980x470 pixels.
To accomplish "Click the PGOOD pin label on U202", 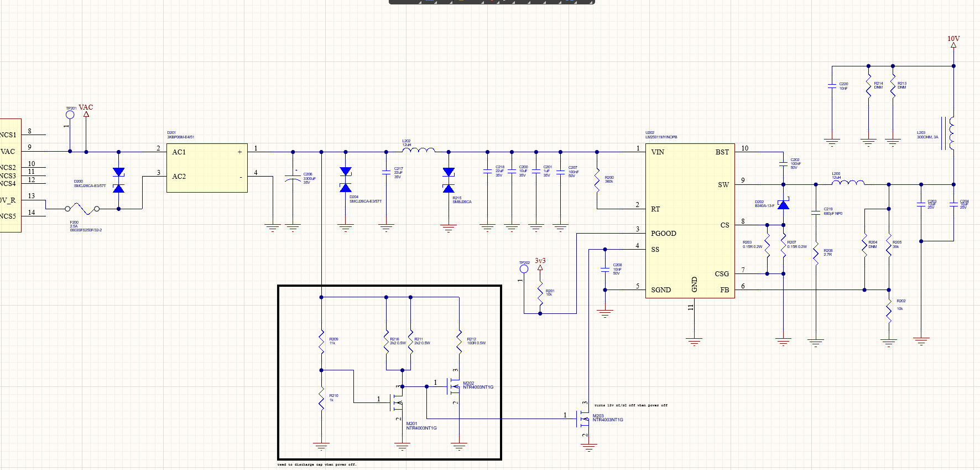I will (664, 234).
